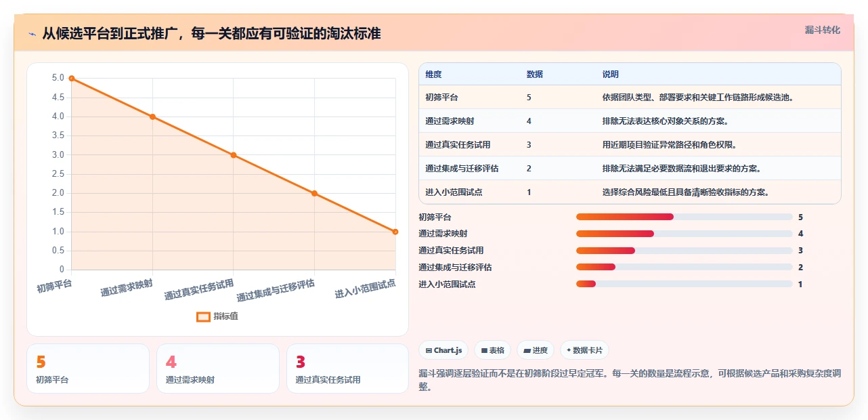Click the lightning icon beside the title
This screenshot has height=420, width=868.
point(32,33)
